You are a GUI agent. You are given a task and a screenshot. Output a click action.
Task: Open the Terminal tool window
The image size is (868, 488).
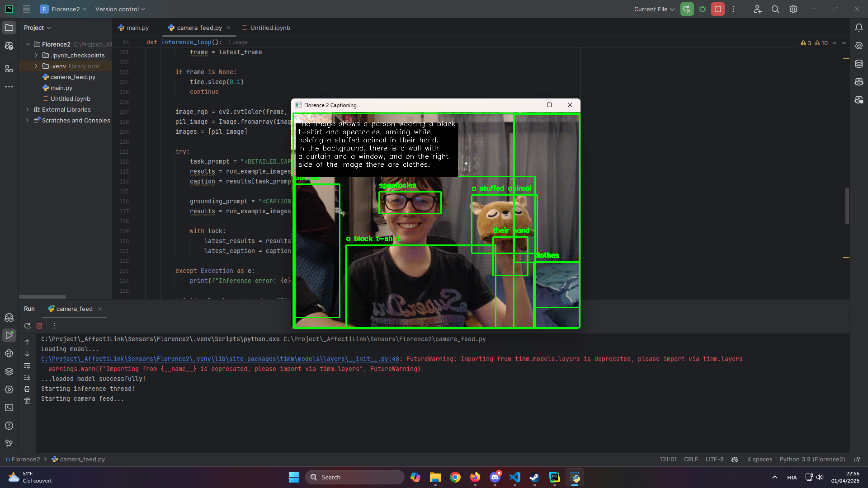pos(9,408)
